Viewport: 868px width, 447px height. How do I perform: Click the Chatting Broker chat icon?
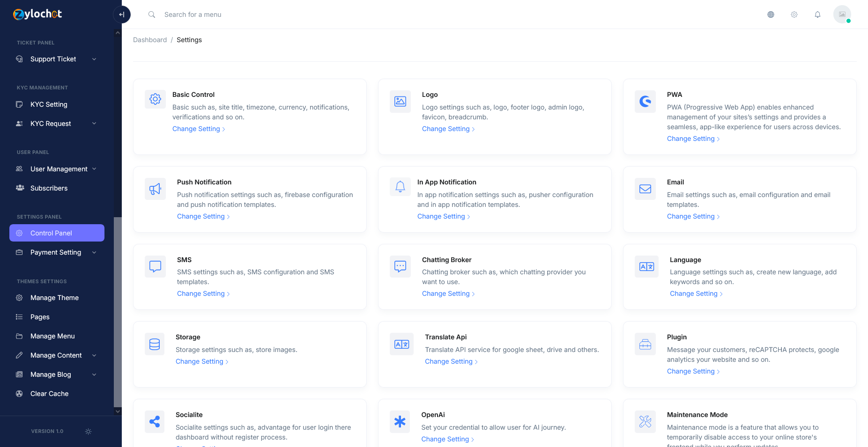click(400, 266)
